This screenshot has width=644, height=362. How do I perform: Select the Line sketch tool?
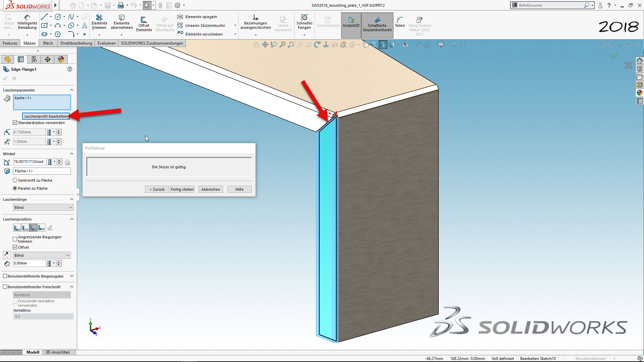pos(44,17)
